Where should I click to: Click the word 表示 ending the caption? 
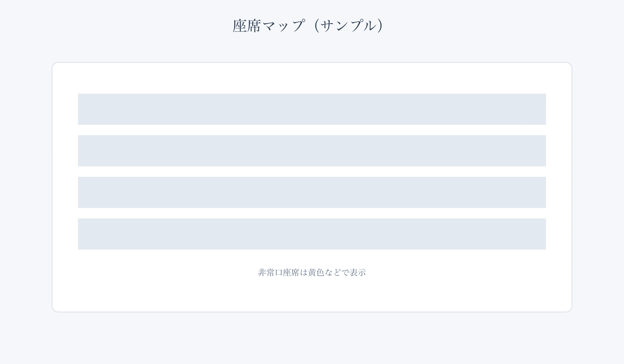click(x=358, y=272)
